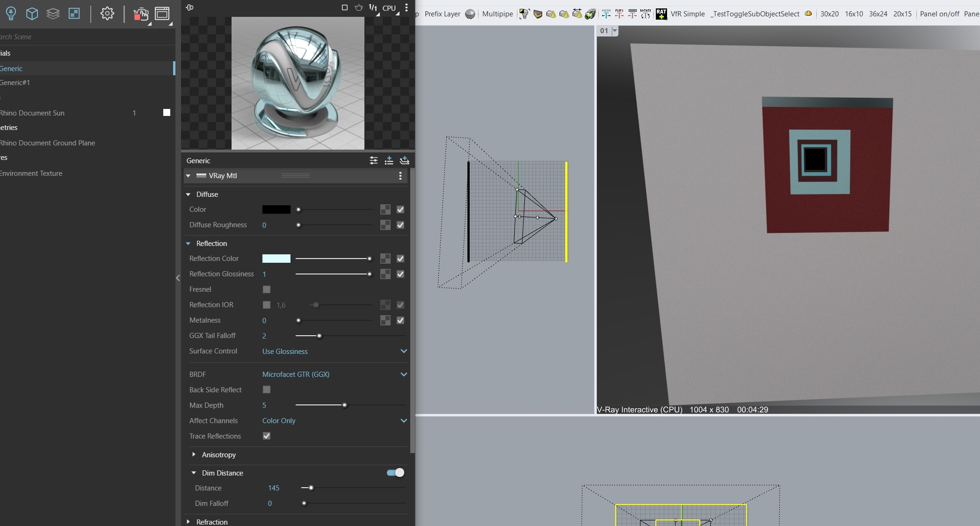The image size is (980, 526).
Task: Click Metalness texture slot icon
Action: (385, 320)
